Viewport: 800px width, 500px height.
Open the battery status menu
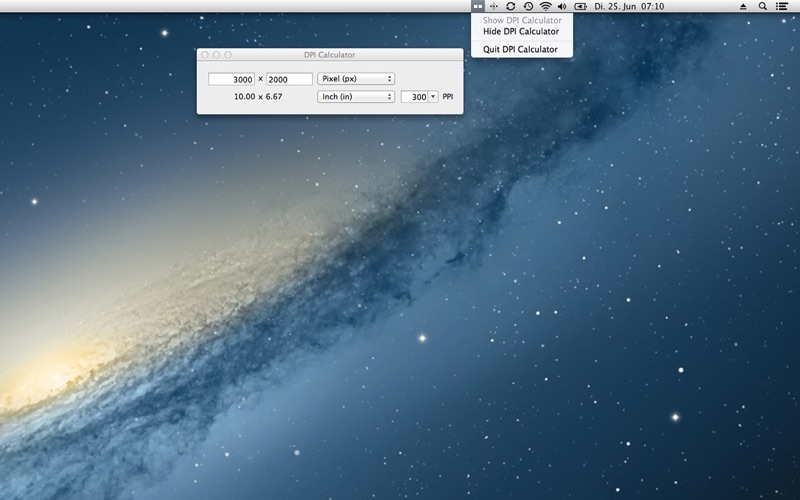click(581, 6)
